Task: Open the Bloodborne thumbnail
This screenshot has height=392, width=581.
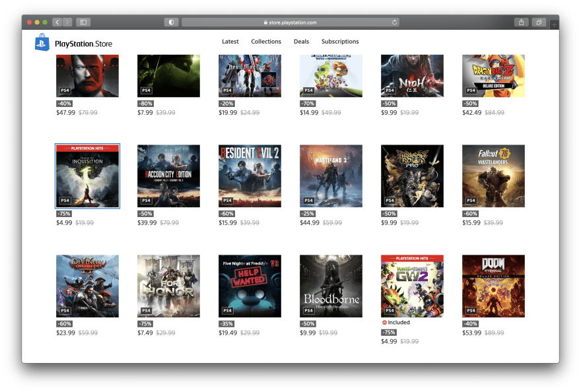Action: click(331, 286)
